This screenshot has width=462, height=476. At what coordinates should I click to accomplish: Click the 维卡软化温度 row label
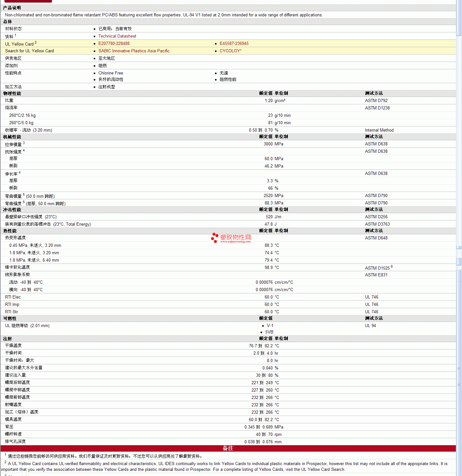[x=17, y=267]
